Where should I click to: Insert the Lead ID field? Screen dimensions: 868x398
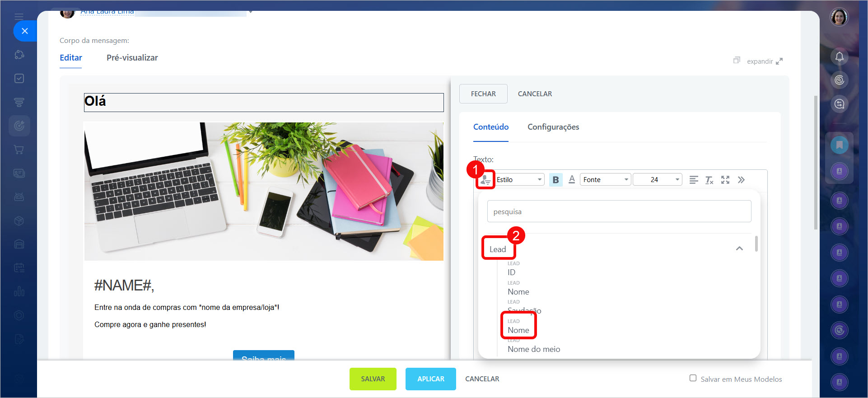[x=511, y=272]
